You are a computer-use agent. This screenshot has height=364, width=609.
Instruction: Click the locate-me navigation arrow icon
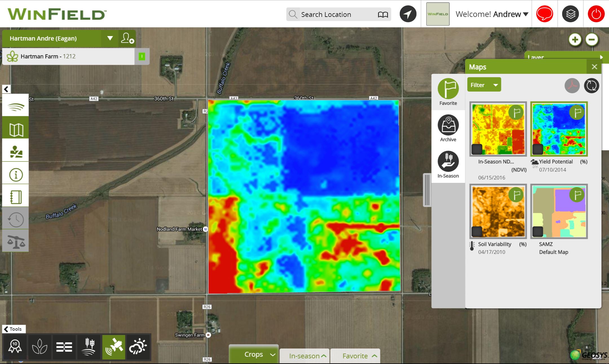pyautogui.click(x=408, y=14)
